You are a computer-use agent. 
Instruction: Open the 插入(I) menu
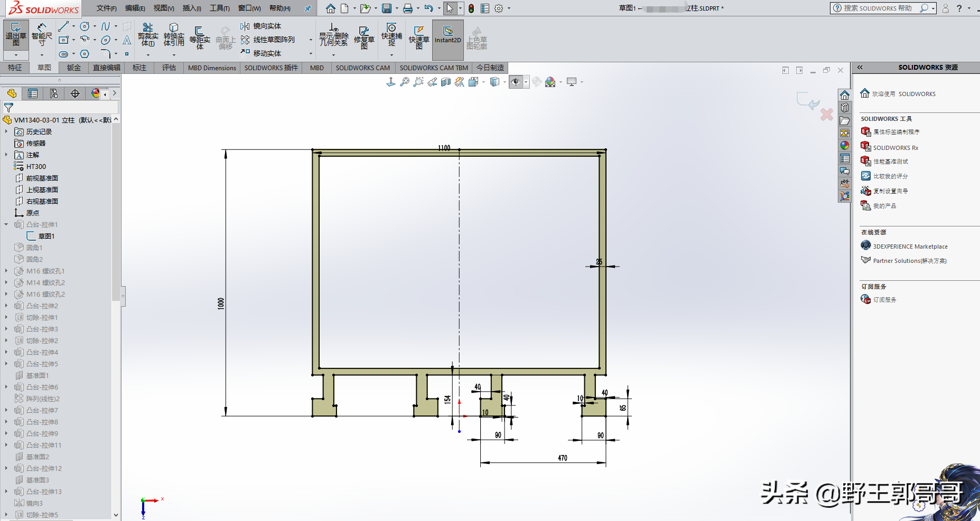coord(192,8)
